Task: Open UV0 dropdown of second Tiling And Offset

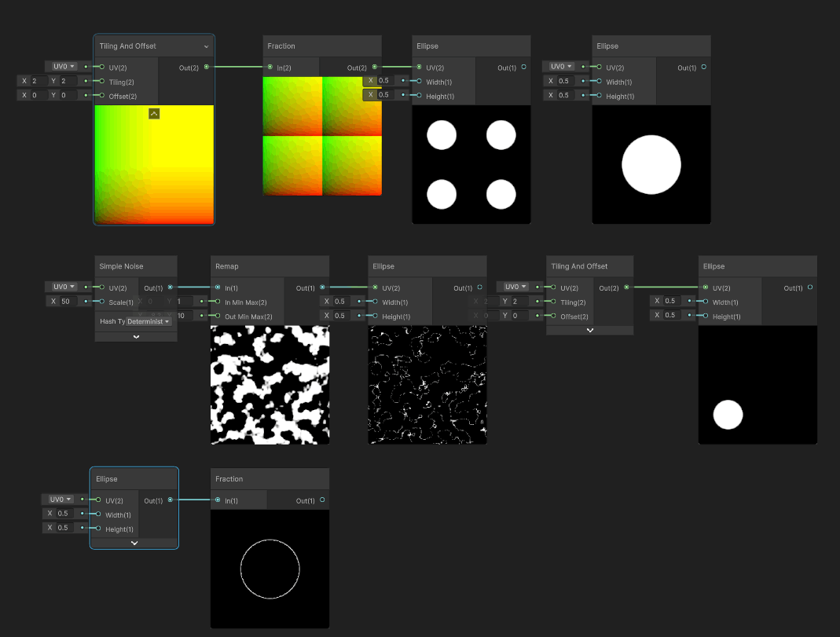Action: coord(515,287)
